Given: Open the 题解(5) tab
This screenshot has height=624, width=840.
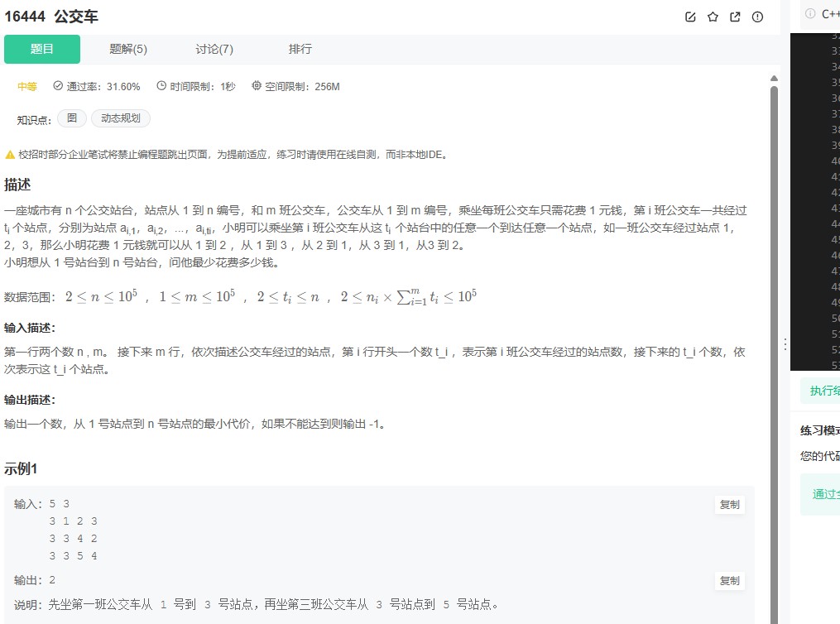Looking at the screenshot, I should [128, 50].
